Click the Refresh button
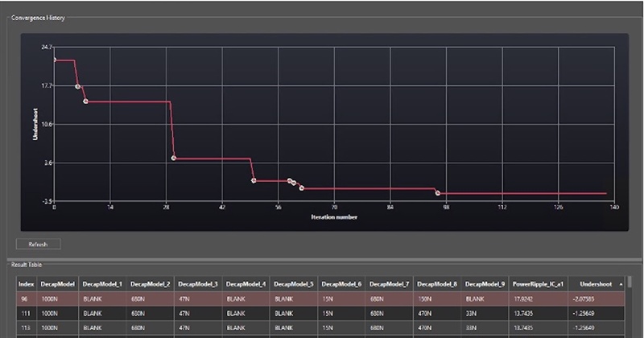 tap(38, 244)
